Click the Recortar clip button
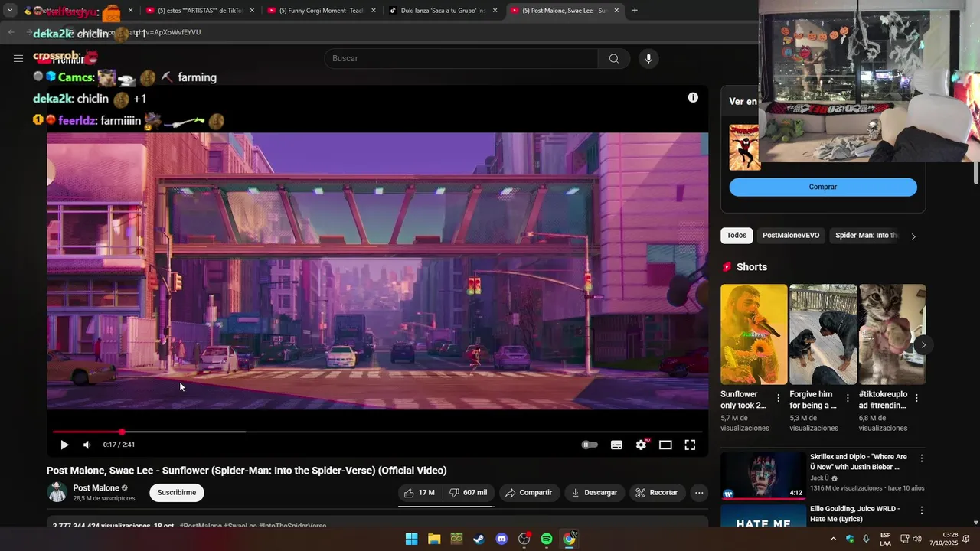 657,493
